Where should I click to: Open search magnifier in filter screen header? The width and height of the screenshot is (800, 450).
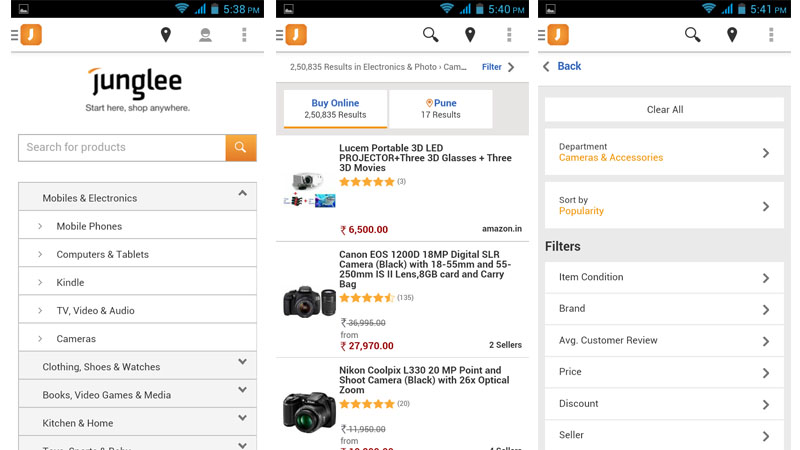[x=692, y=35]
